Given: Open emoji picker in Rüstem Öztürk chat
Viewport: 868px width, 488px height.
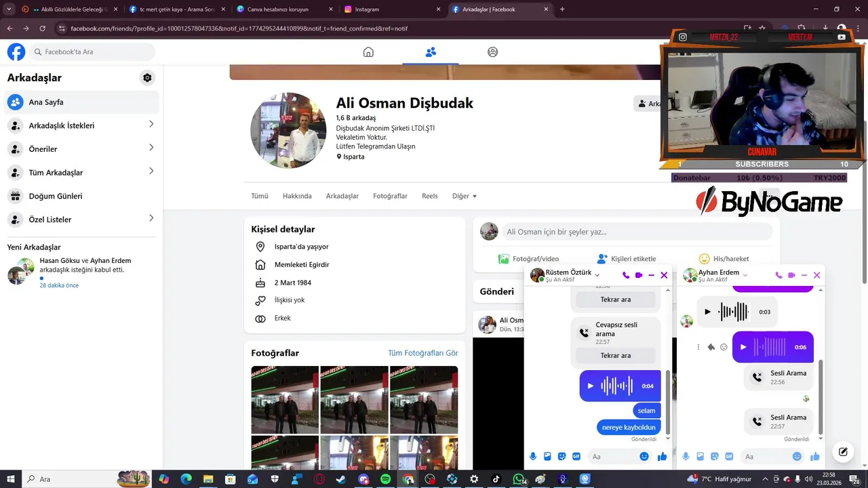Looking at the screenshot, I should click(x=644, y=456).
